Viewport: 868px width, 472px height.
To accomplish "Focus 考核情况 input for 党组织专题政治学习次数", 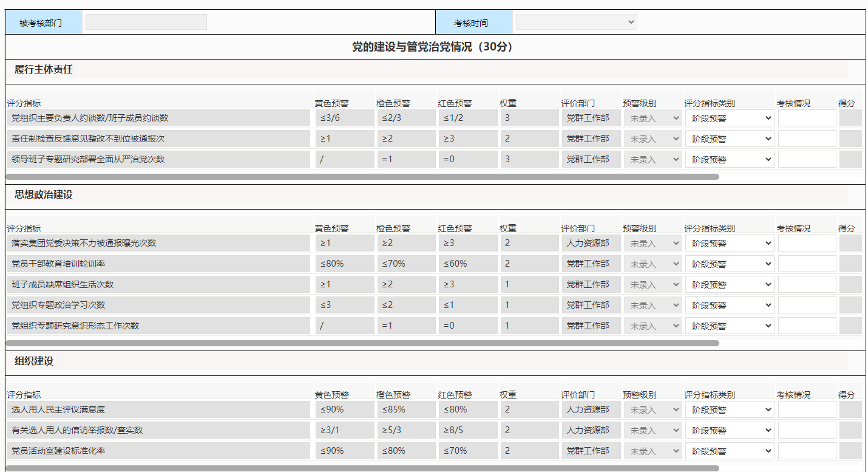I will pyautogui.click(x=807, y=306).
